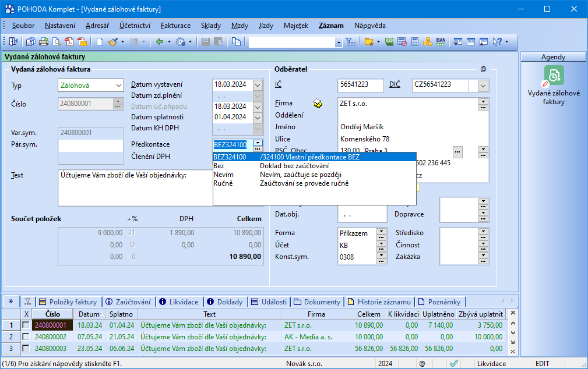This screenshot has height=369, width=588.
Task: Open the Účetnictví menu
Action: pos(135,26)
